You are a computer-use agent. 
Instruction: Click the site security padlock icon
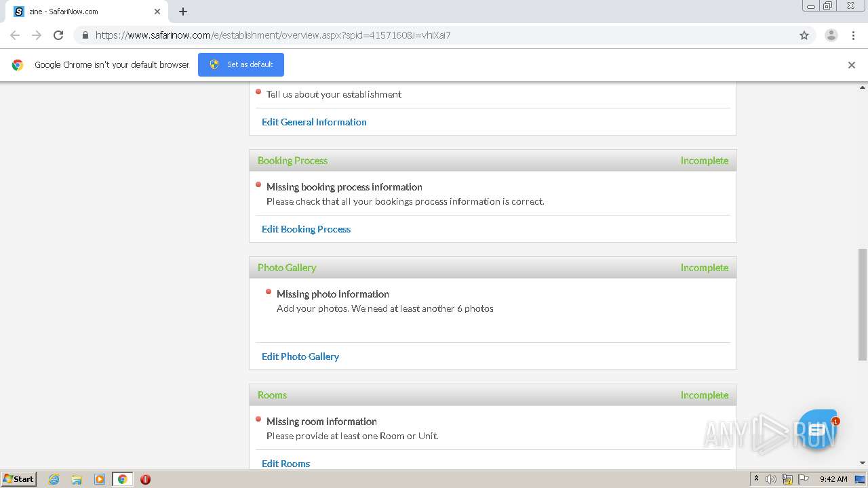coord(85,35)
